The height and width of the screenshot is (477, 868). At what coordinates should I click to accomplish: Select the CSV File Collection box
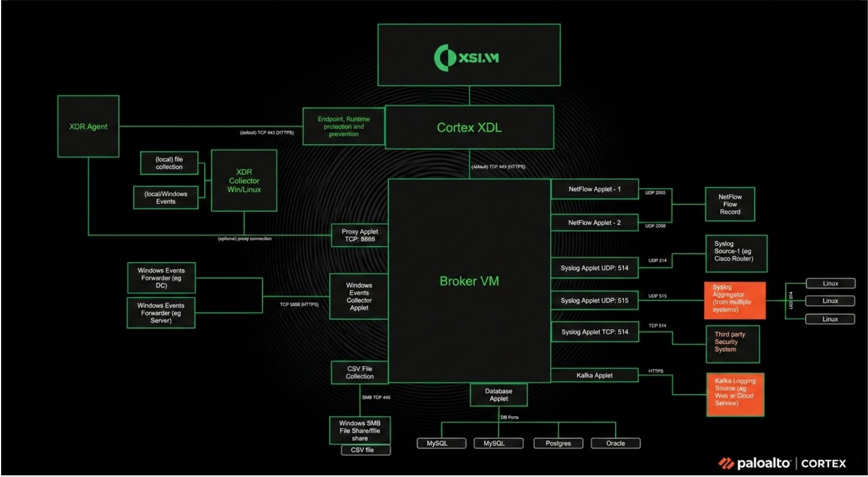360,373
